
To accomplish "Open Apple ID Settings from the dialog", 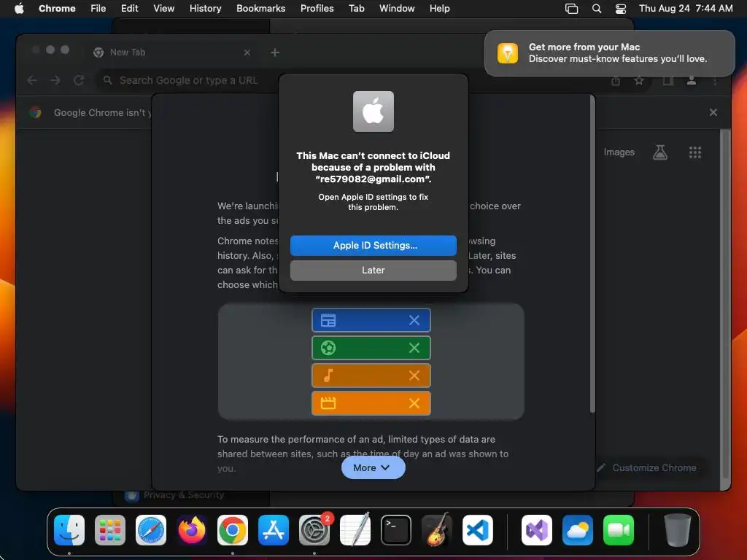I will click(373, 245).
